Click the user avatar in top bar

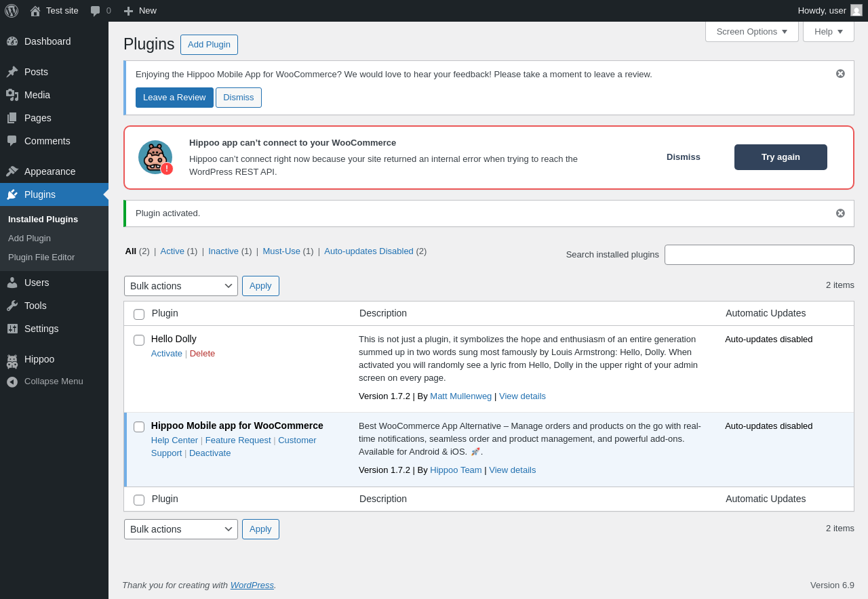coord(856,11)
